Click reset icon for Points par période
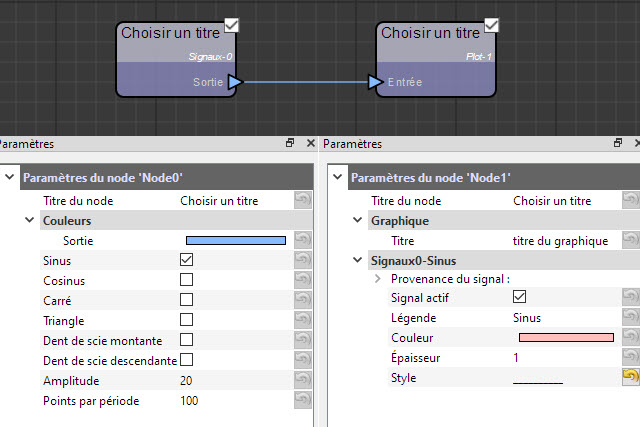Viewport: 640px width, 427px height. pos(302,400)
